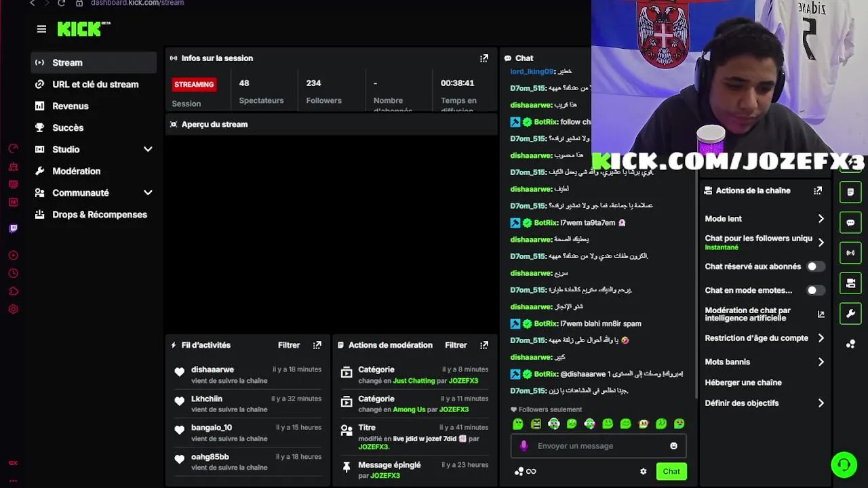Open Définir des objectifs arrow
The image size is (868, 488).
pos(821,403)
